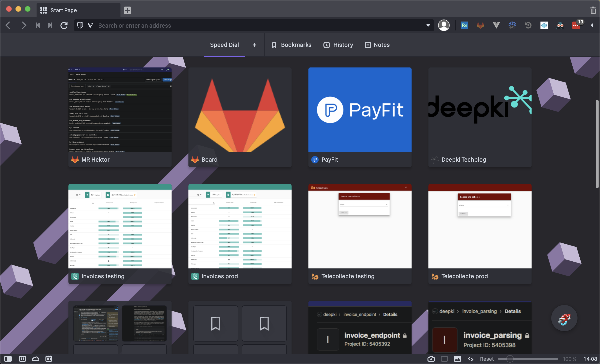The image size is (600, 364).
Task: Toggle the side panel visibility
Action: point(8,359)
